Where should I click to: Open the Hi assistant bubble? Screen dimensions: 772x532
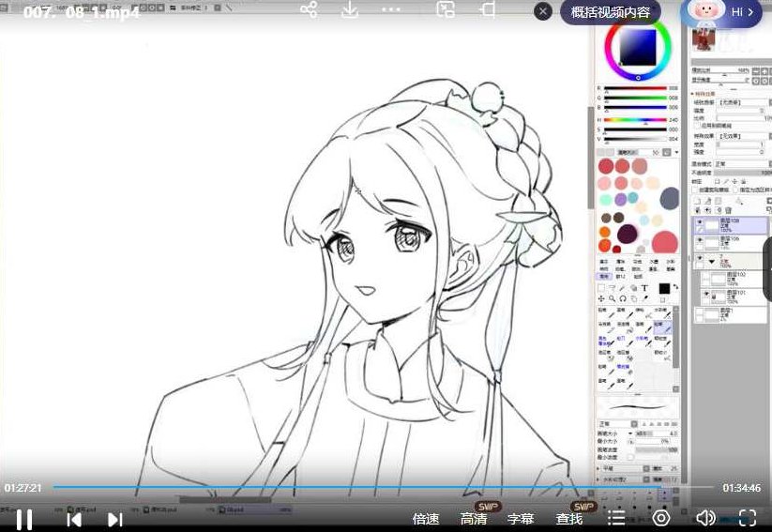720,12
